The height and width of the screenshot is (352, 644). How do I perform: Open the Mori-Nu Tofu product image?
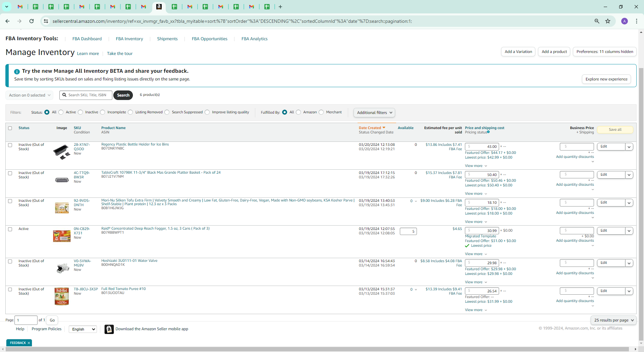tap(62, 208)
